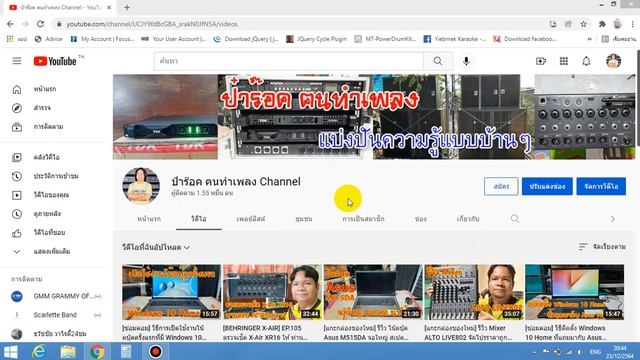
Task: Open the Asus M515DA review thumbnail
Action: [x=373, y=292]
